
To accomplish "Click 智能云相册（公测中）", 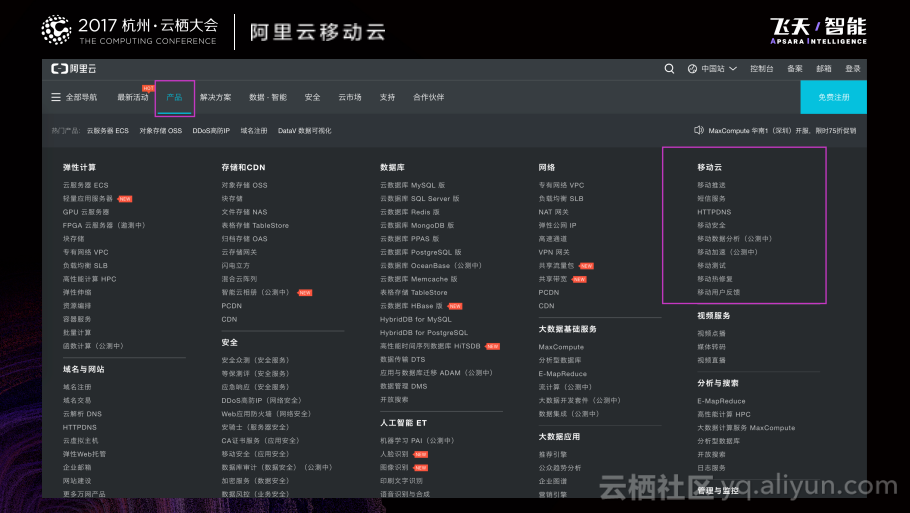I will pos(255,292).
